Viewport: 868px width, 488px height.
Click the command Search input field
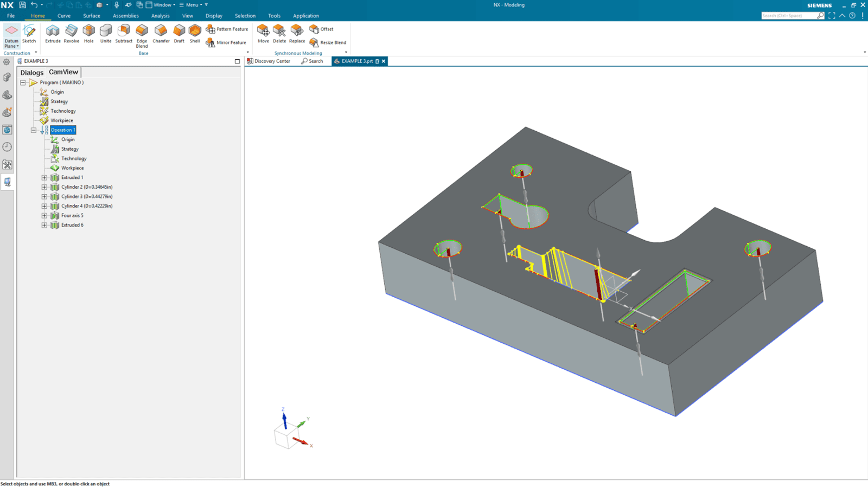[x=793, y=16]
